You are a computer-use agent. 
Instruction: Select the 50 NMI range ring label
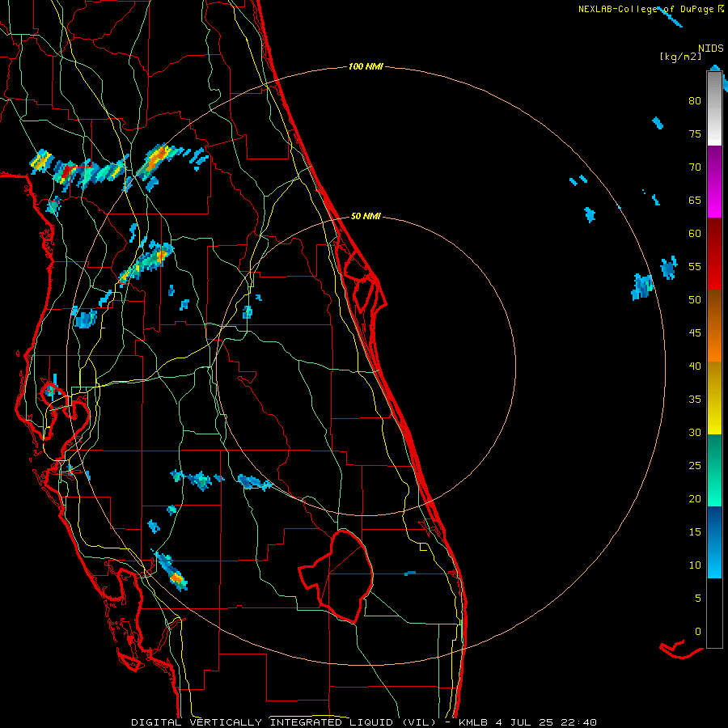click(x=366, y=216)
